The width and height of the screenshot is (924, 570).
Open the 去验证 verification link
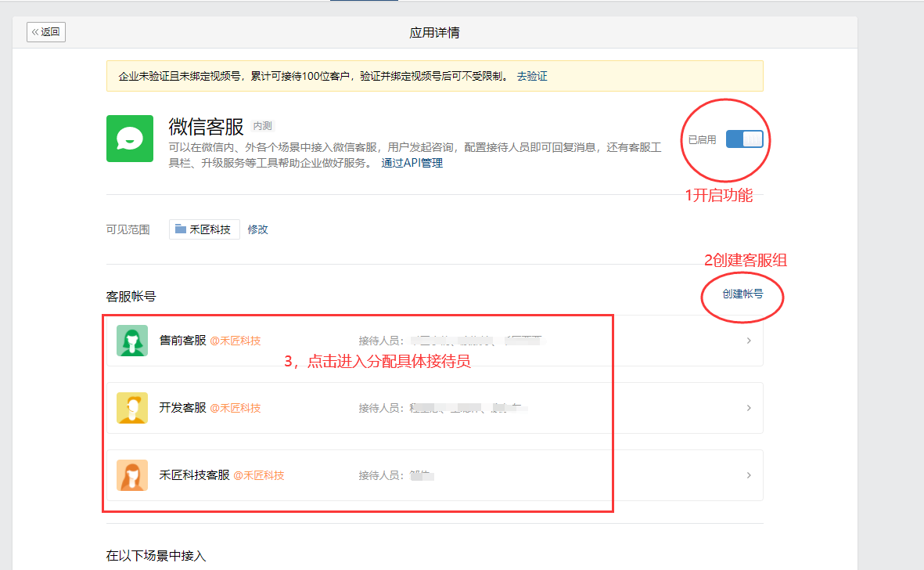coord(532,76)
